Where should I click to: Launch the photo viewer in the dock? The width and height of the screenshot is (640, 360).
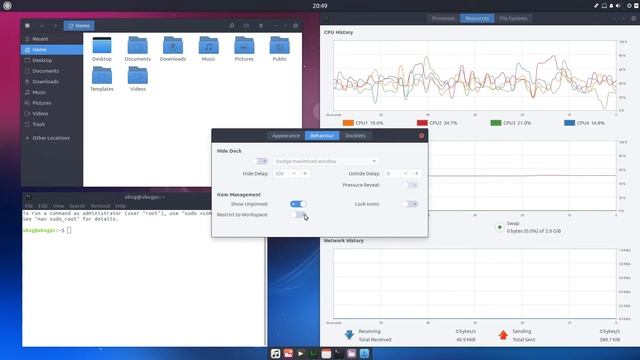tap(288, 353)
